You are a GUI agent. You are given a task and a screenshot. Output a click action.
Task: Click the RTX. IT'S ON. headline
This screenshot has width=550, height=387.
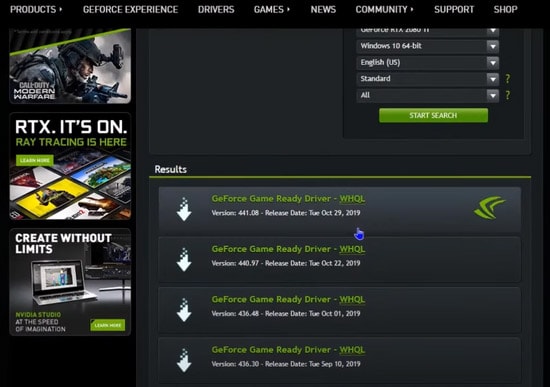pyautogui.click(x=71, y=127)
